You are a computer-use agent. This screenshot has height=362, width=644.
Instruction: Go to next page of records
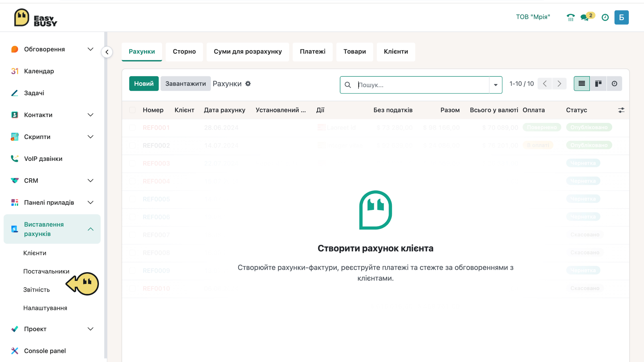coord(559,83)
